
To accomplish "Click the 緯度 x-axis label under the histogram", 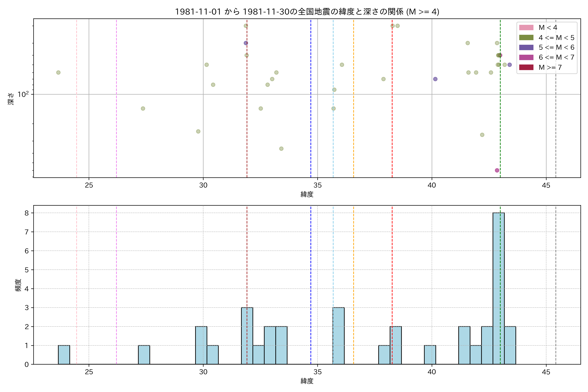I will 307,381.
